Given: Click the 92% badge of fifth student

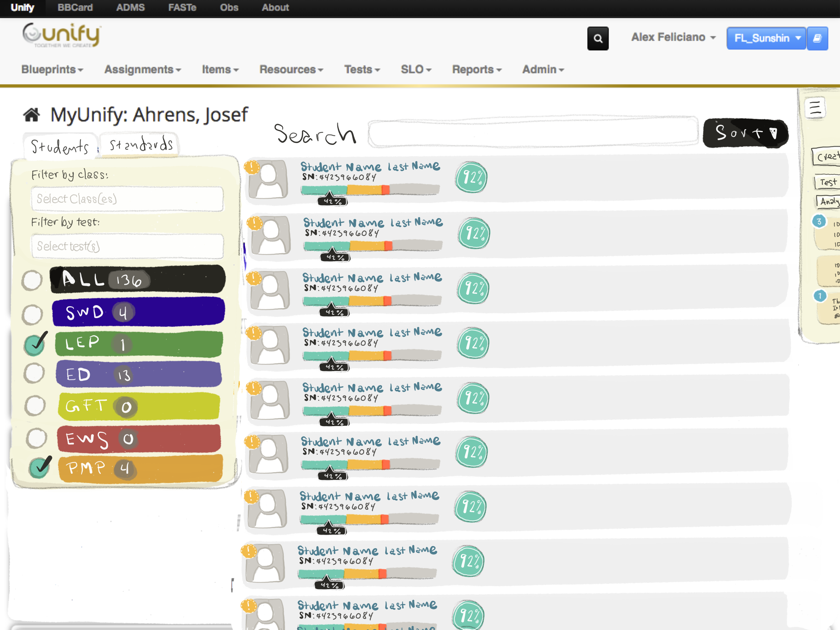Looking at the screenshot, I should (x=473, y=398).
